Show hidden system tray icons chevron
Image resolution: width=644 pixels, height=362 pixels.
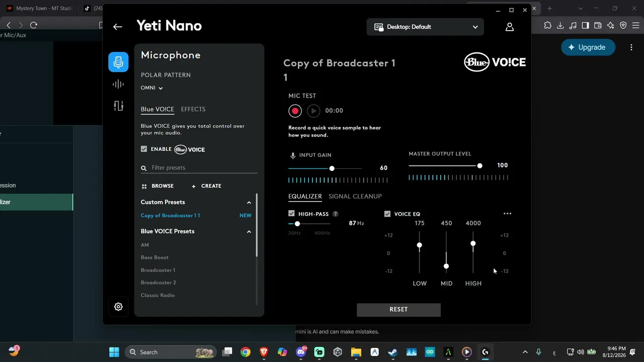(525, 352)
